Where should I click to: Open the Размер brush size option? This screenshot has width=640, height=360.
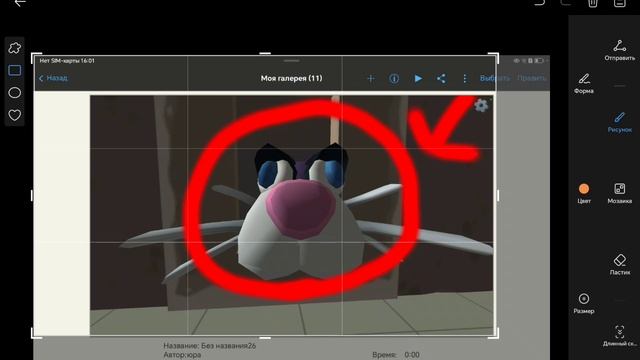click(x=584, y=304)
